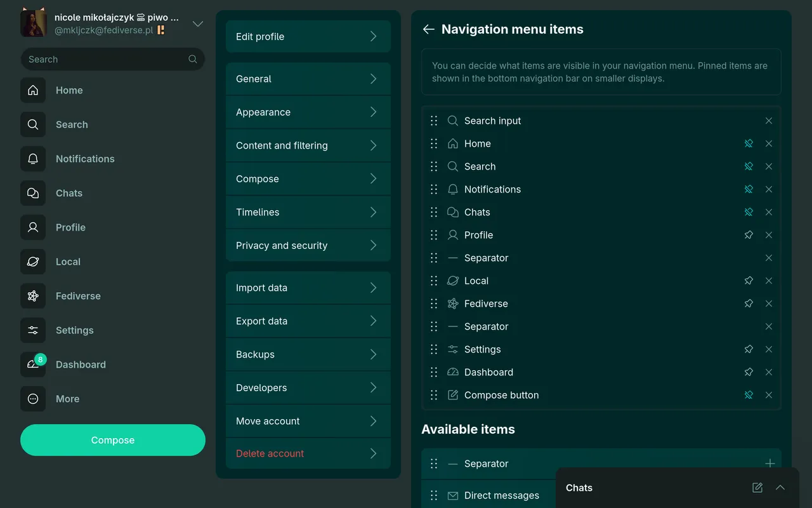Screen dimensions: 812x508
Task: Unpin the Profile navigation item
Action: pyautogui.click(x=749, y=235)
